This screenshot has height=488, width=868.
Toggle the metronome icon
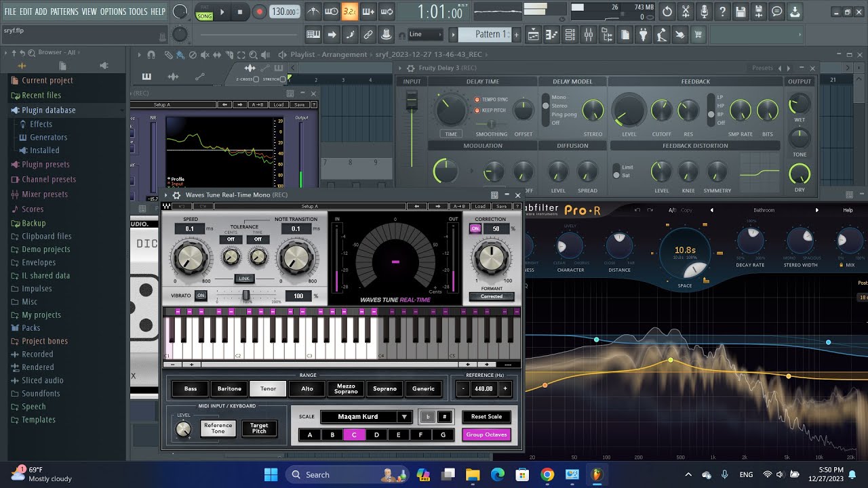coord(313,12)
